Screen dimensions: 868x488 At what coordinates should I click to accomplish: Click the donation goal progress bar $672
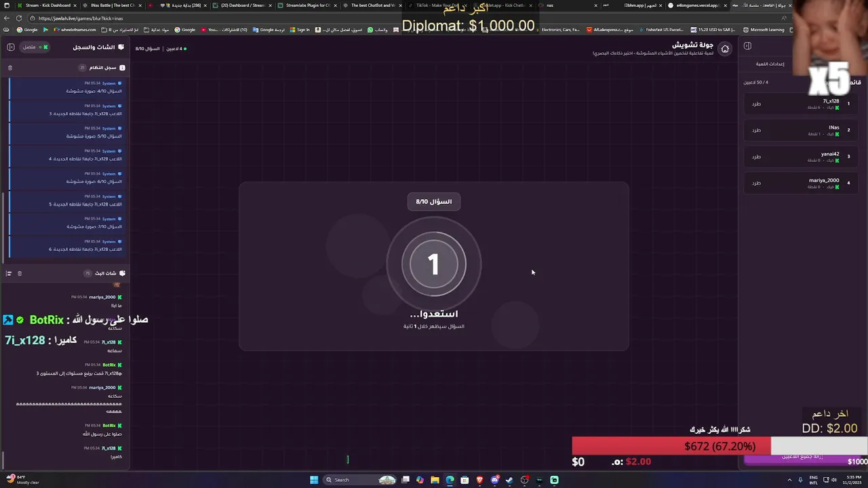[719, 446]
